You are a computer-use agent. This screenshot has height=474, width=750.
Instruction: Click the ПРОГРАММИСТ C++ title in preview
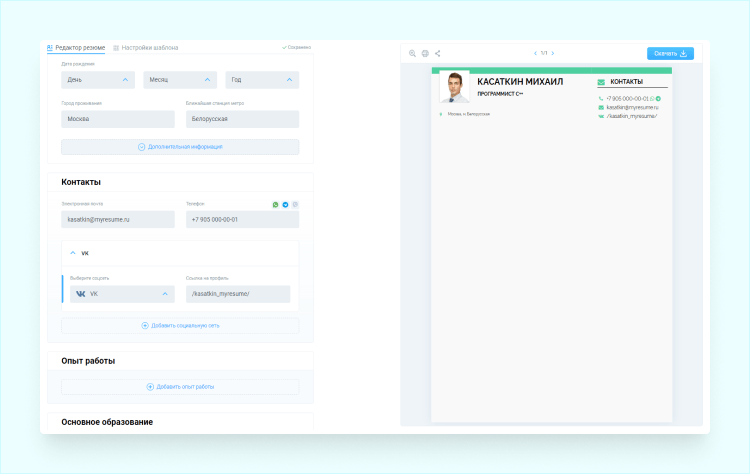tap(500, 94)
